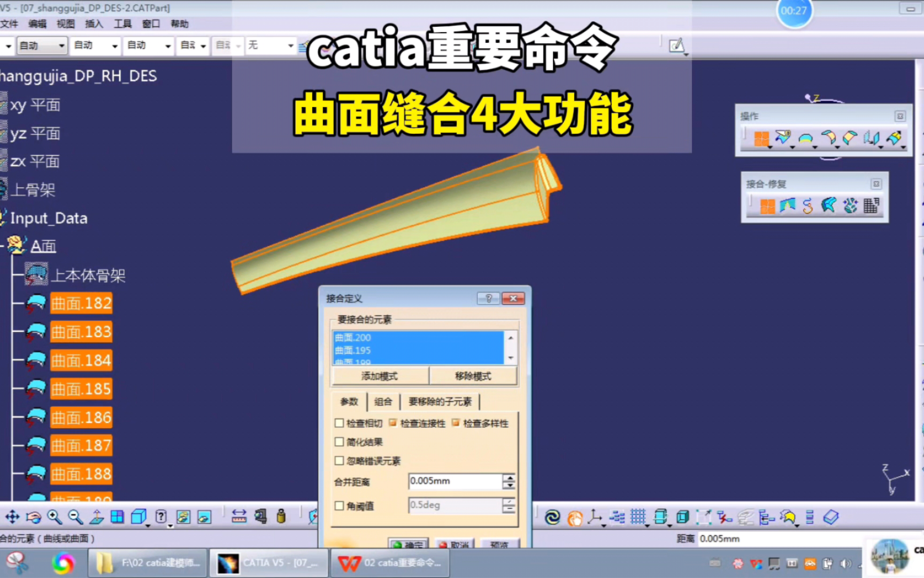Click the Chamfer-like icon in 操作 toolbar
Viewport: 924px width, 578px height.
[x=850, y=138]
